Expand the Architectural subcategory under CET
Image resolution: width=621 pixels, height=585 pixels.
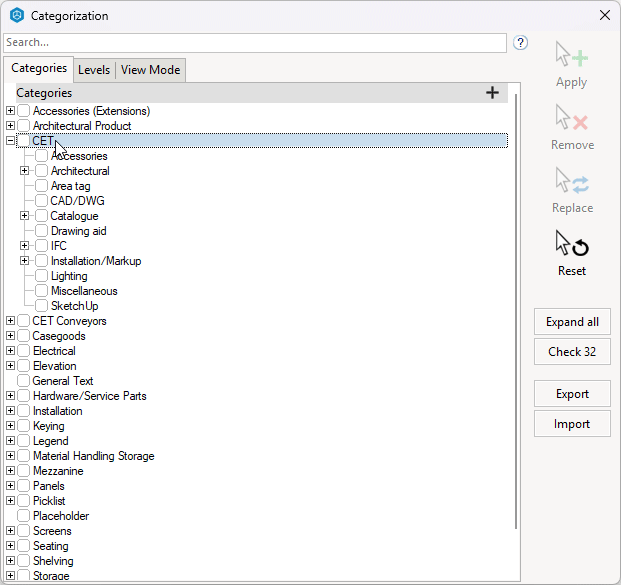coord(25,171)
